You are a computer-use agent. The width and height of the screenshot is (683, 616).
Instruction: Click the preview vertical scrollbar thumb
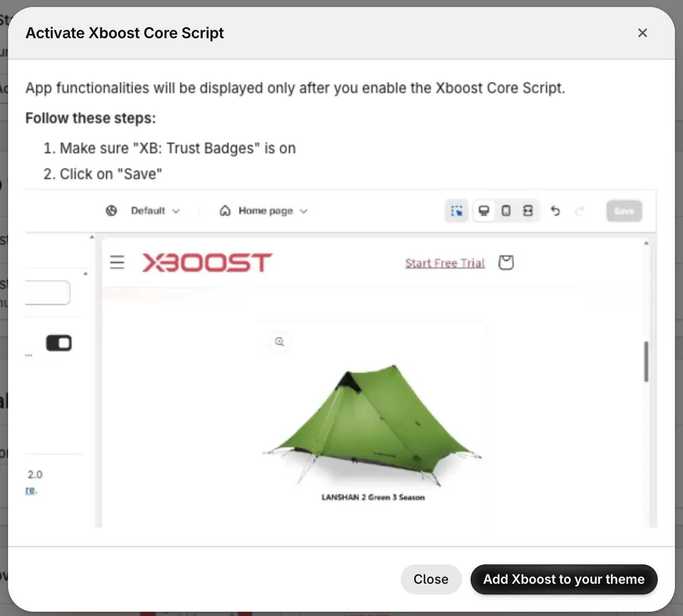point(646,362)
